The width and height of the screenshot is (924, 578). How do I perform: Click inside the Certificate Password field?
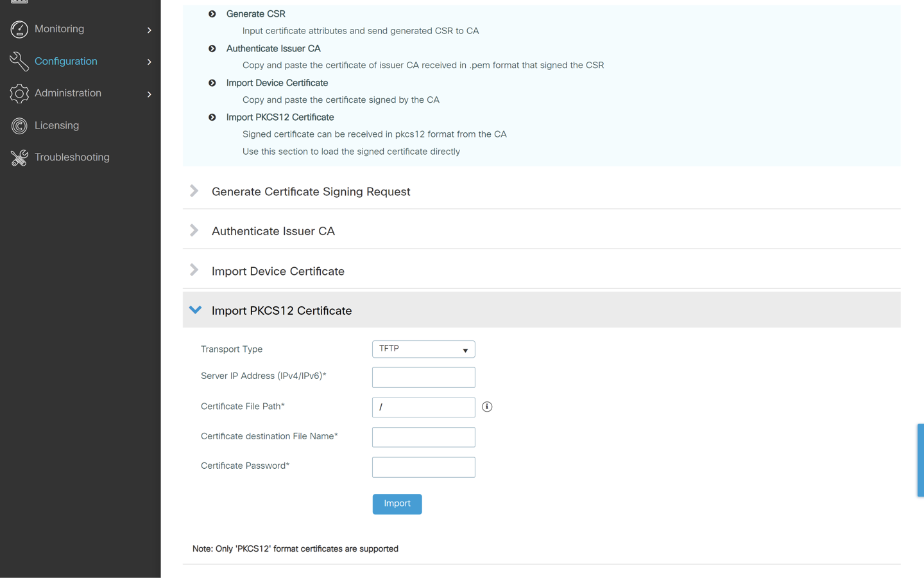(424, 467)
